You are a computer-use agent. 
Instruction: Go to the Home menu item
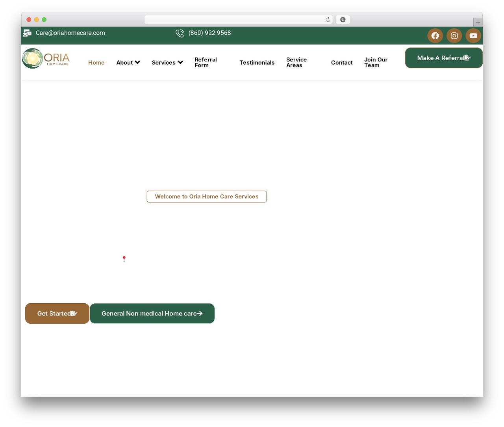(96, 63)
